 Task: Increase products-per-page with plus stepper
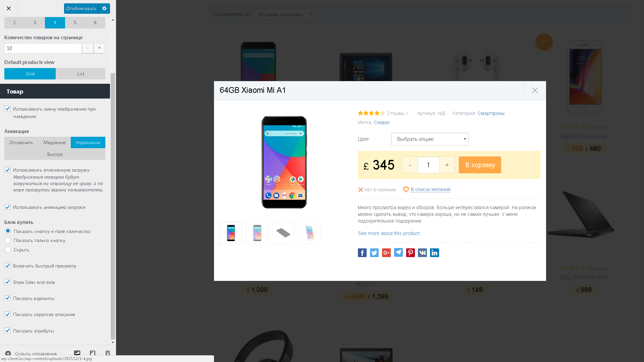(99, 48)
